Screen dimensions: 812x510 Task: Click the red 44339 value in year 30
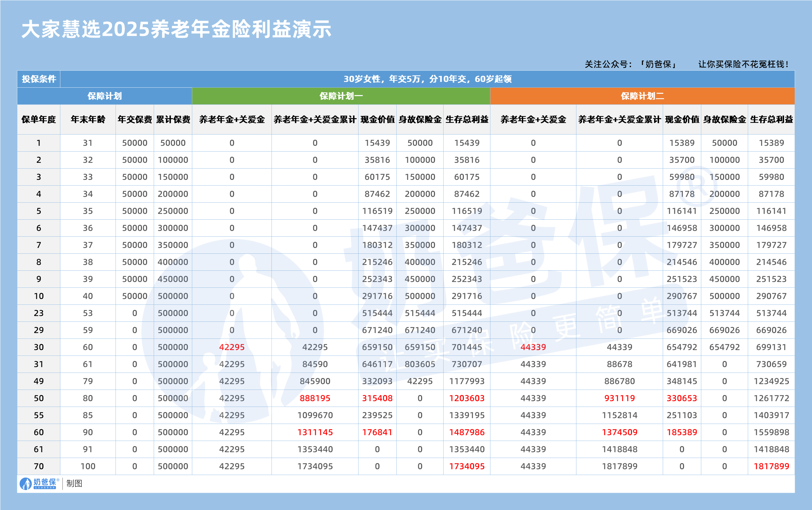tap(533, 347)
